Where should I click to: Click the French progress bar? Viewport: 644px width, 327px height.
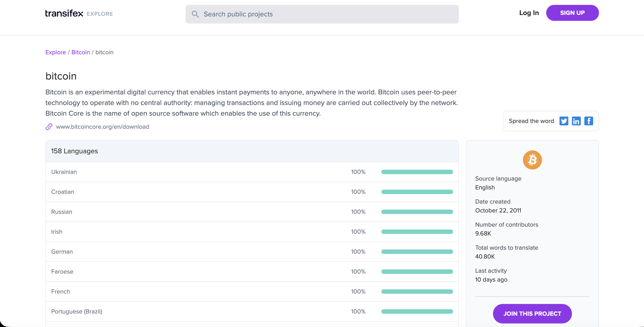tap(417, 292)
